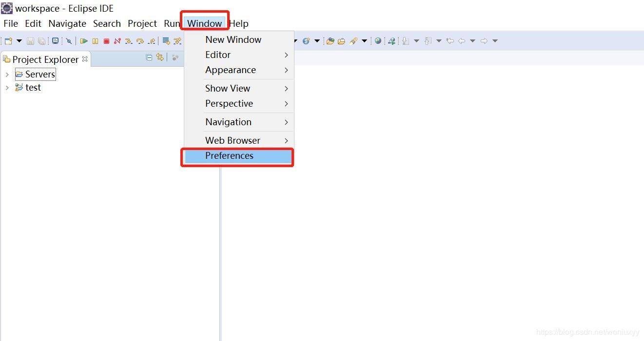Click the Open Task folder icon

click(x=342, y=41)
